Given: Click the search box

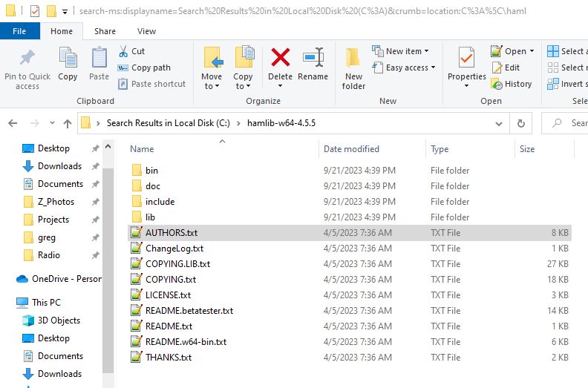Looking at the screenshot, I should [x=565, y=123].
